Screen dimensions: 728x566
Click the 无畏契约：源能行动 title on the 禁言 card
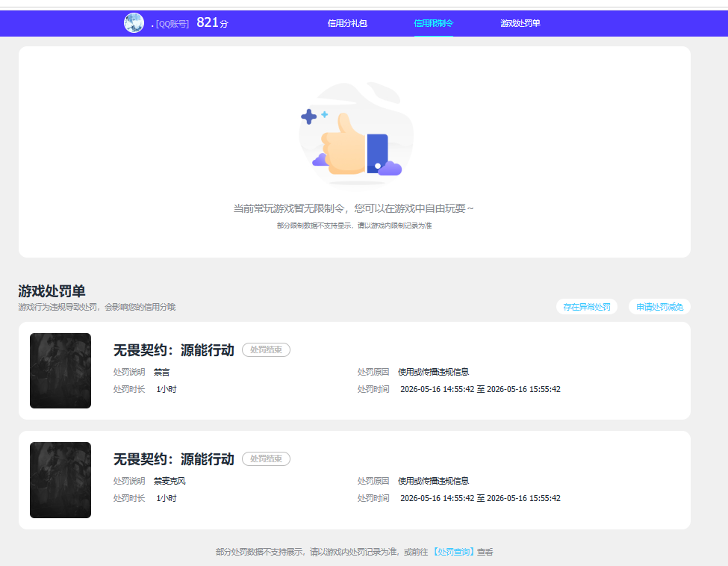[x=174, y=350]
